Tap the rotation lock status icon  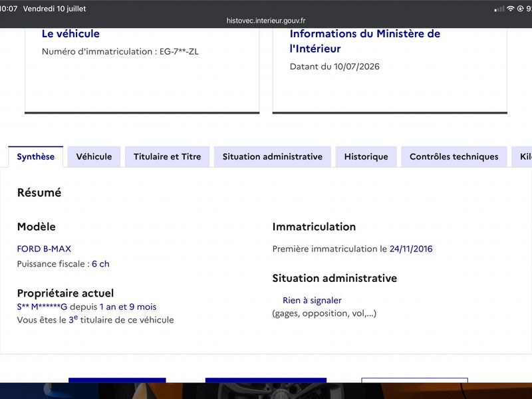pos(520,9)
